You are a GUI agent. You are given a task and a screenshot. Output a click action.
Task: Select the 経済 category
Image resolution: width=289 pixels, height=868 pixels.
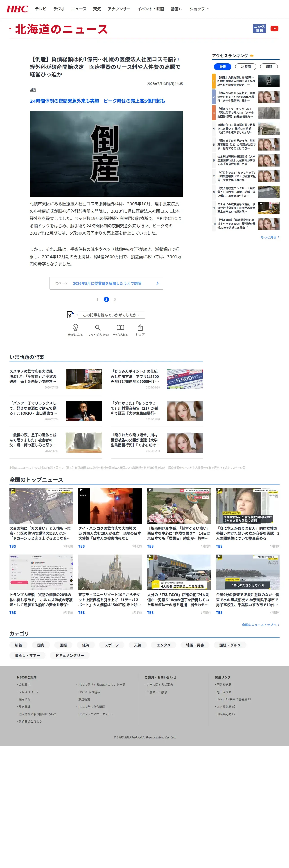tap(86, 645)
